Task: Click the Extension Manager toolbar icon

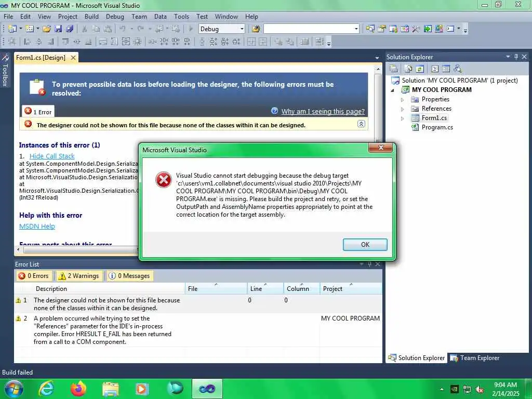Action: pyautogui.click(x=438, y=29)
